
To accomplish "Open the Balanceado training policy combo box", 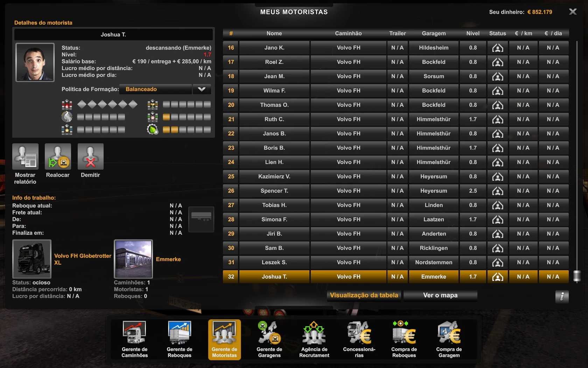I will (x=156, y=89).
